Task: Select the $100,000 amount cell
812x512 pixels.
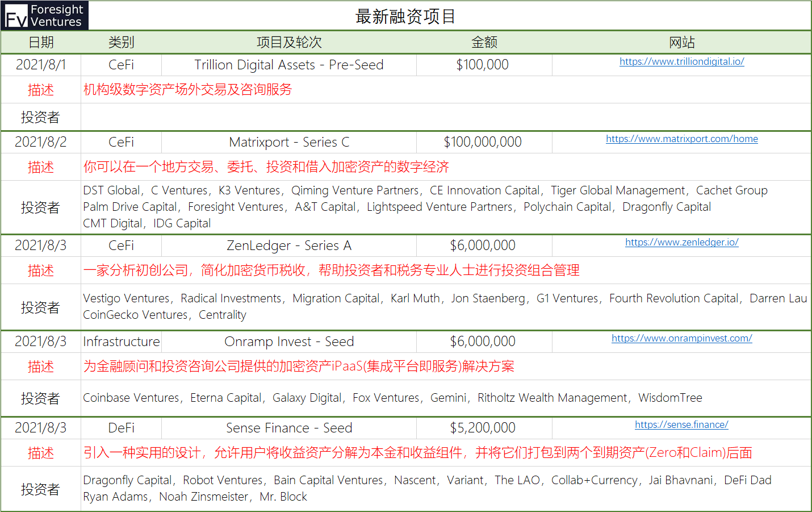Action: click(484, 65)
